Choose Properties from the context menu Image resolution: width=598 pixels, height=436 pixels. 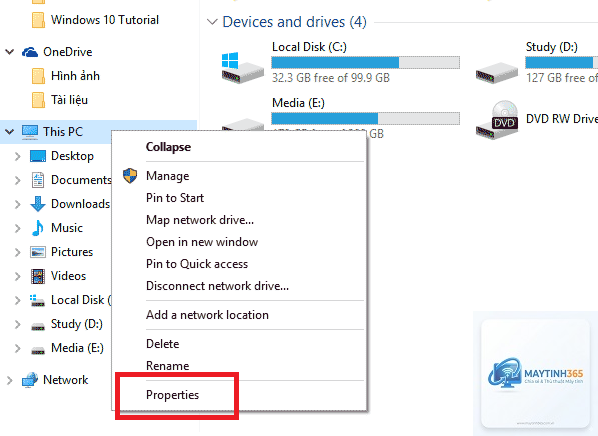(x=172, y=395)
